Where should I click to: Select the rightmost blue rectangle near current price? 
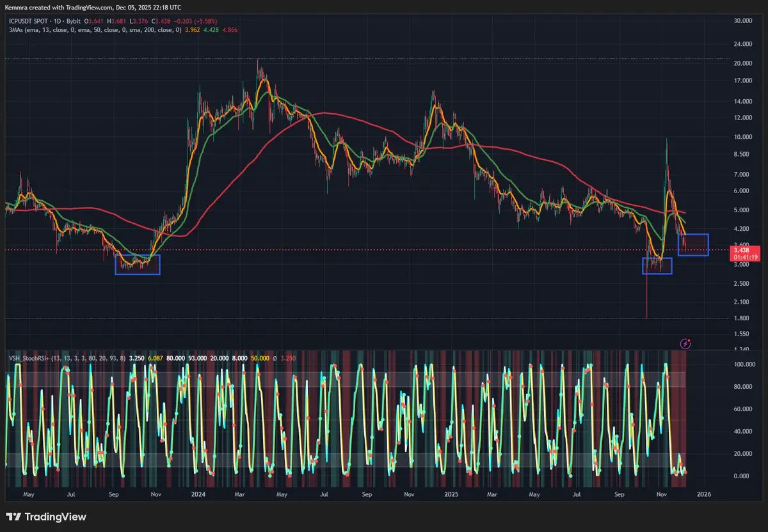tap(693, 245)
